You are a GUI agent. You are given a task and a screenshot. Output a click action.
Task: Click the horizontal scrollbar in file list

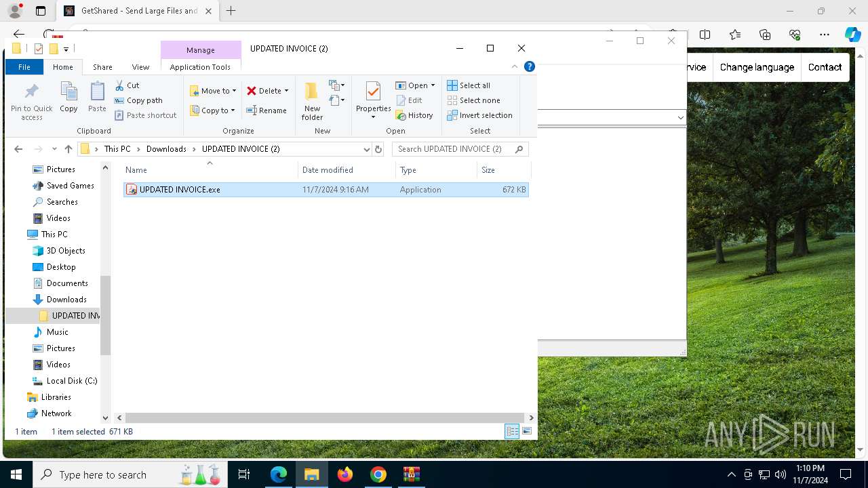point(325,418)
